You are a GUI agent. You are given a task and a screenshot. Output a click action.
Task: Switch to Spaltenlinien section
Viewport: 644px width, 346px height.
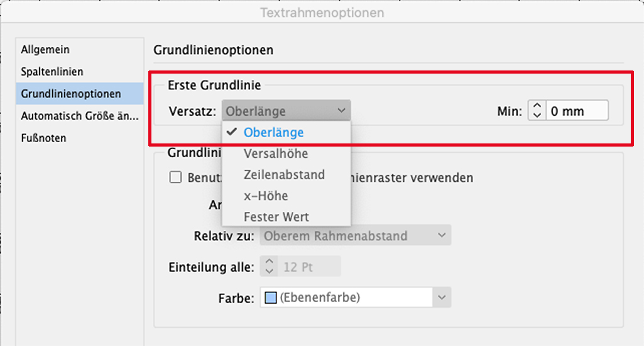(x=52, y=72)
